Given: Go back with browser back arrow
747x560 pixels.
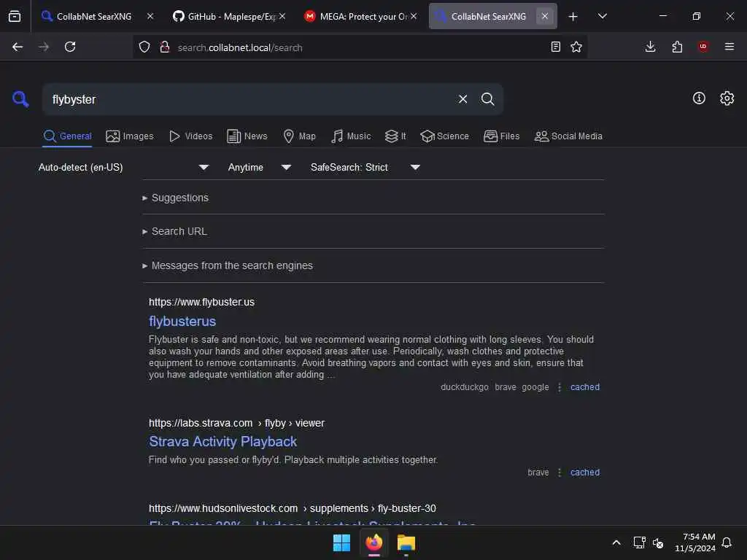Looking at the screenshot, I should point(18,47).
